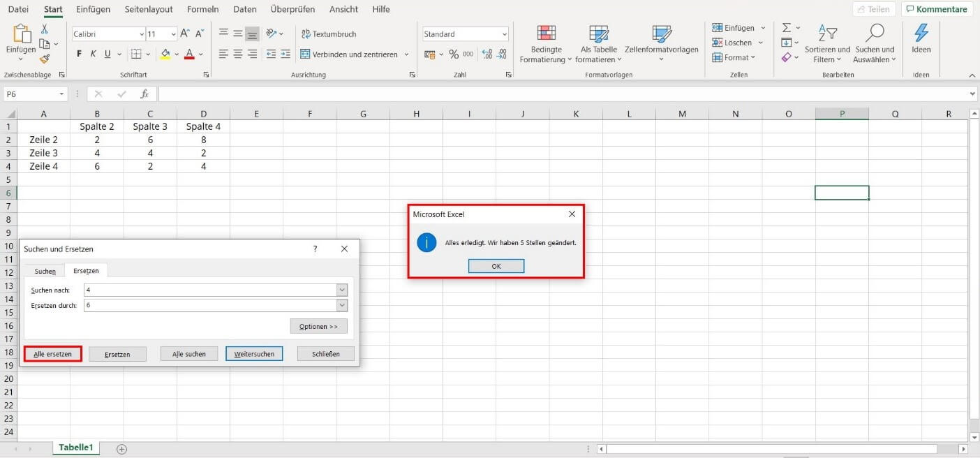The width and height of the screenshot is (980, 458).
Task: Open Suchen und Auswählen dropdown
Action: point(874,44)
